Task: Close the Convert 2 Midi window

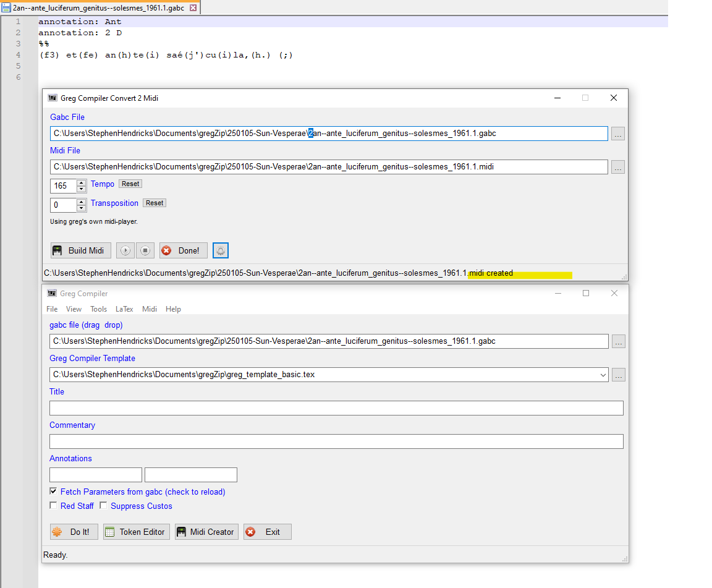Action: click(x=614, y=98)
